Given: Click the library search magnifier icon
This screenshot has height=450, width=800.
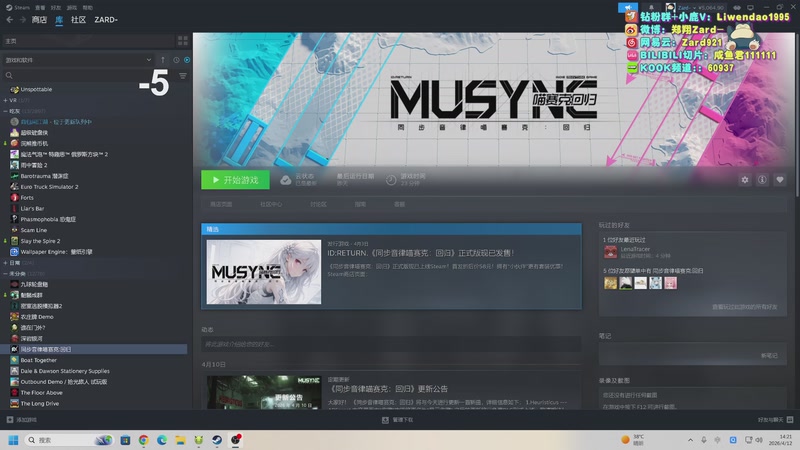Looking at the screenshot, I should (9, 76).
